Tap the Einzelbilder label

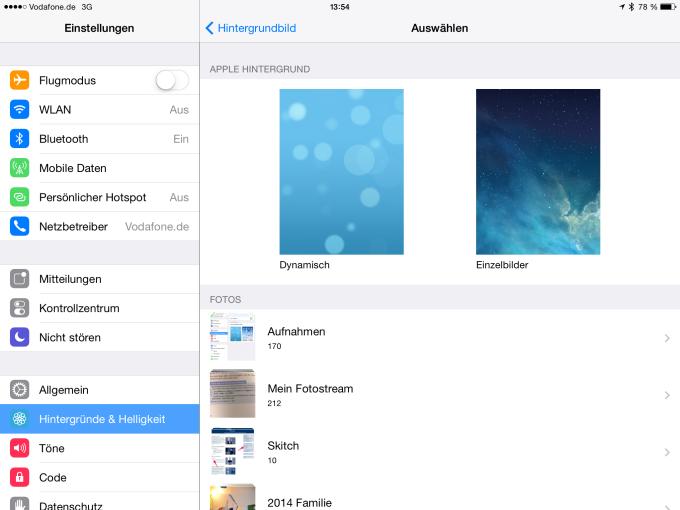(x=502, y=265)
